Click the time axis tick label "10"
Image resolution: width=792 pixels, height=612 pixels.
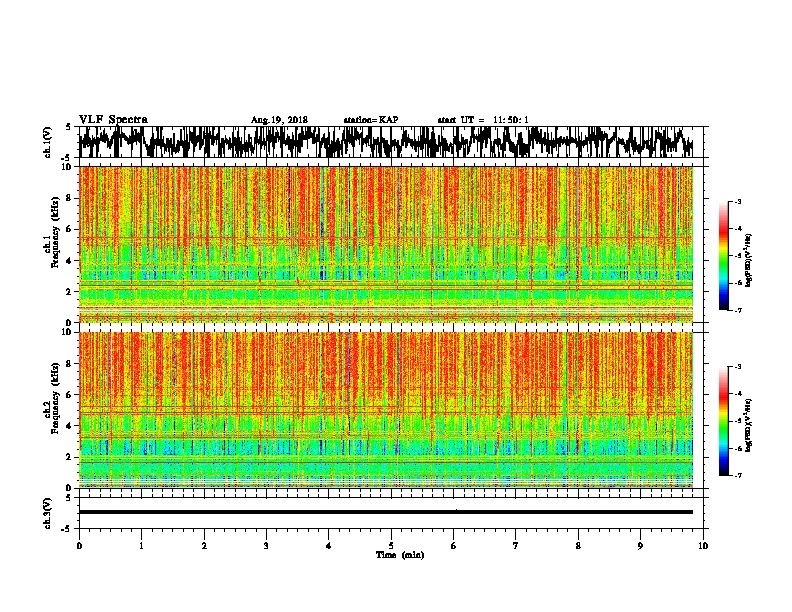click(703, 546)
